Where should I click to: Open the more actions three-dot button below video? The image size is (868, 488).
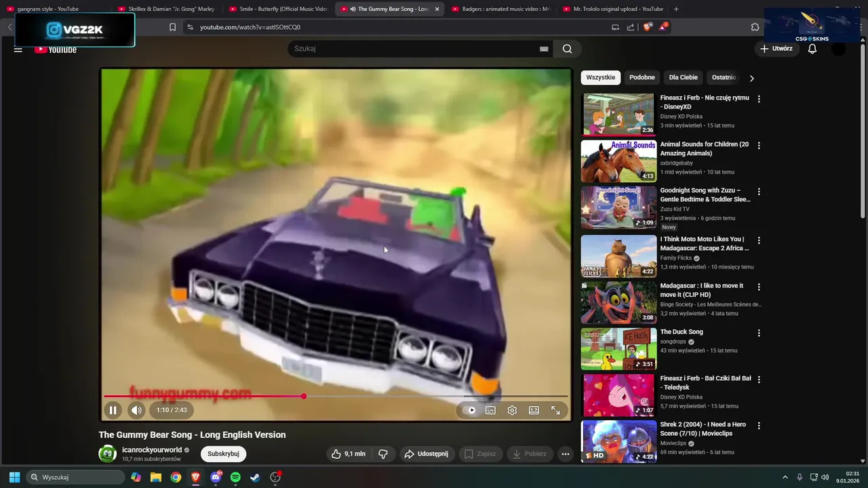click(565, 454)
